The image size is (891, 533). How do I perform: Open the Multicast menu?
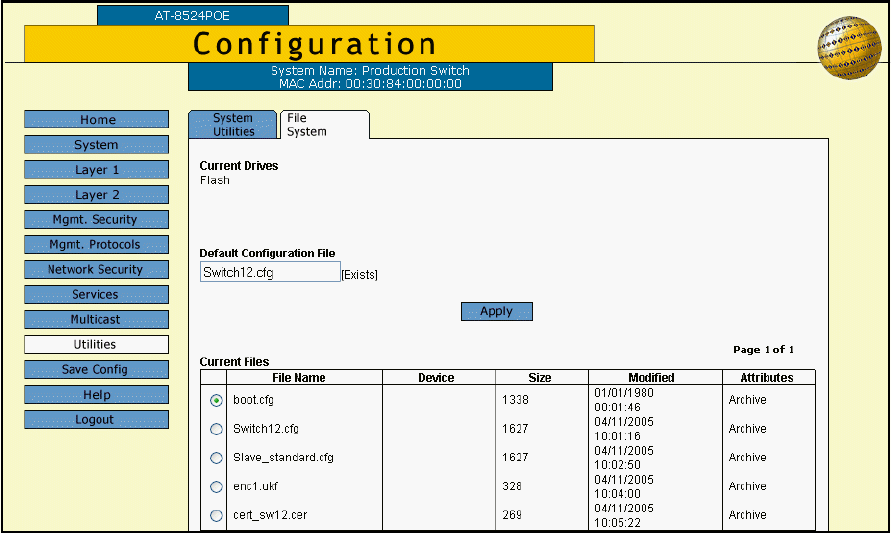97,320
